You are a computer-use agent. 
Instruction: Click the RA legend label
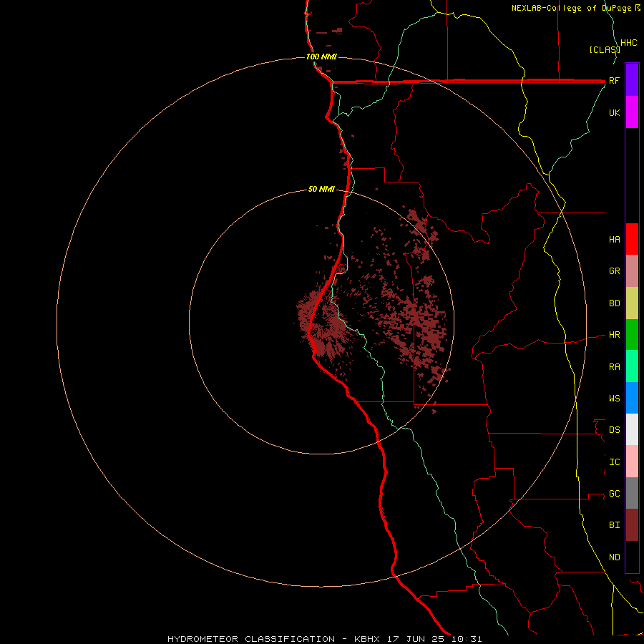[614, 366]
